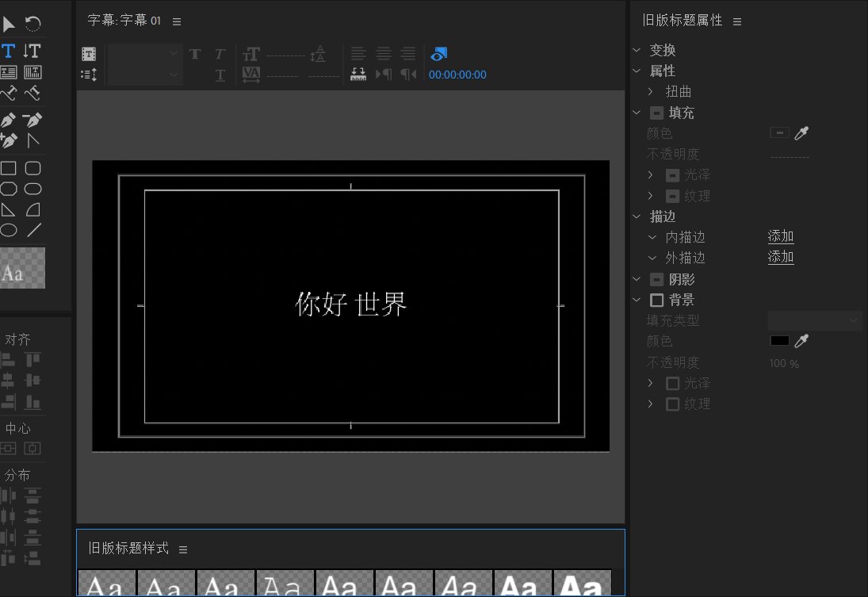Image resolution: width=868 pixels, height=597 pixels.
Task: Click the fill color eyedropper
Action: 801,133
